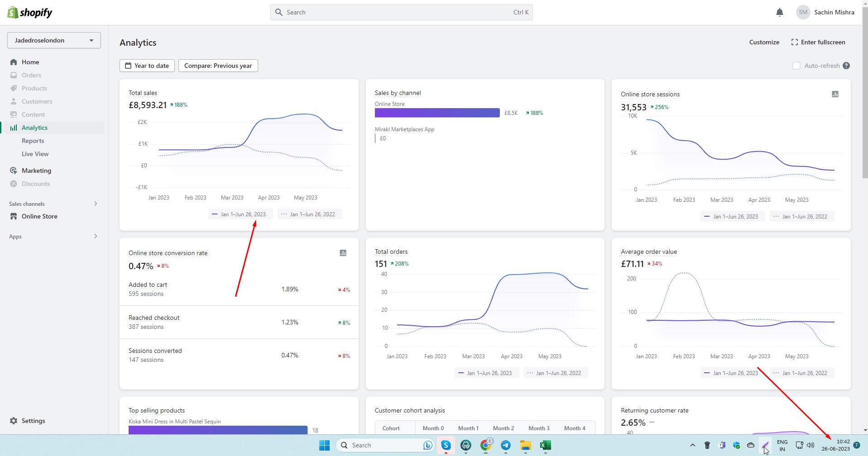Open Skype from the taskbar

coord(446,445)
